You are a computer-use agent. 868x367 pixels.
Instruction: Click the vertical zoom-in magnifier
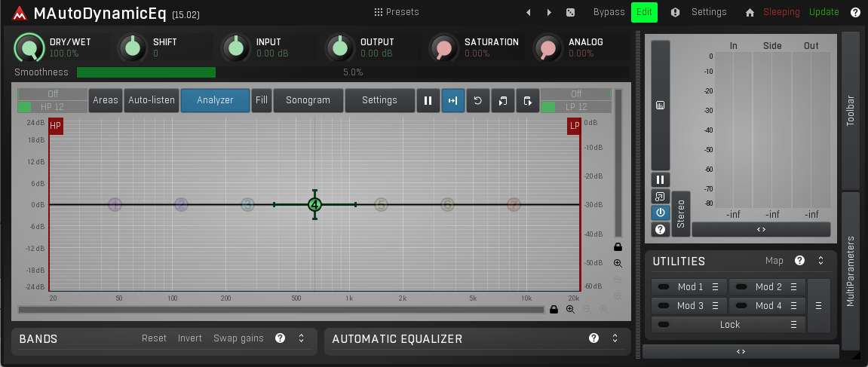pyautogui.click(x=618, y=264)
